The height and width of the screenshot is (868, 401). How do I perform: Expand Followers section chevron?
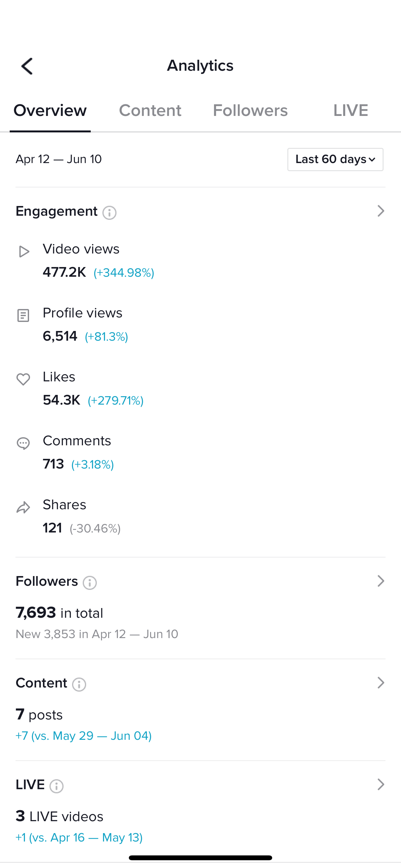click(380, 581)
